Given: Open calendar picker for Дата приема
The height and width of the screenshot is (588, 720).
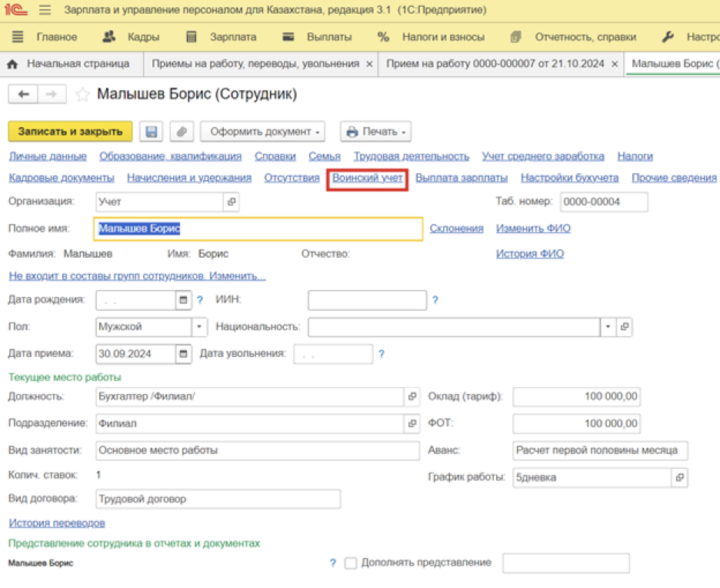Looking at the screenshot, I should click(183, 354).
